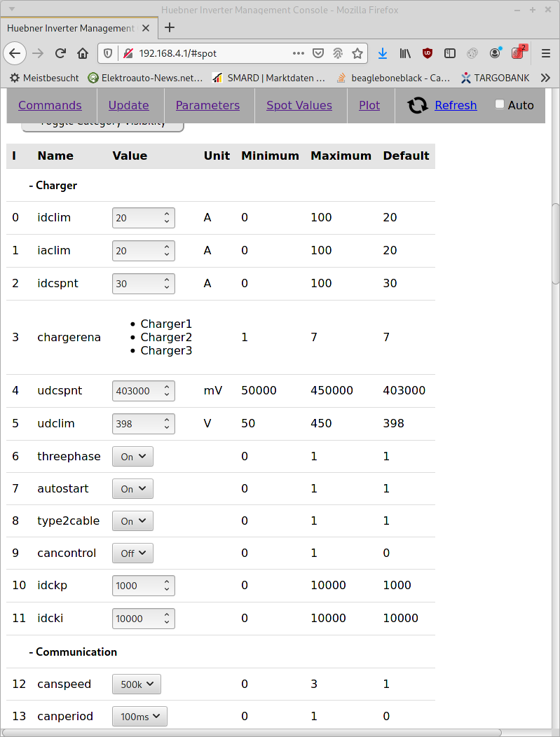Image resolution: width=560 pixels, height=737 pixels.
Task: Change the cancontrol dropdown set to Off
Action: point(132,553)
